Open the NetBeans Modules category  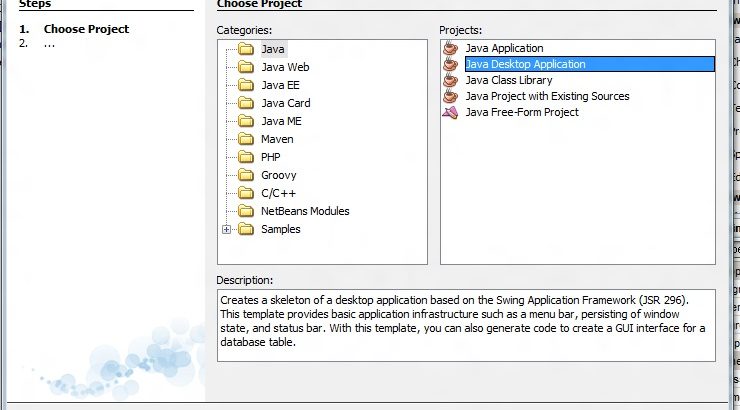click(305, 211)
